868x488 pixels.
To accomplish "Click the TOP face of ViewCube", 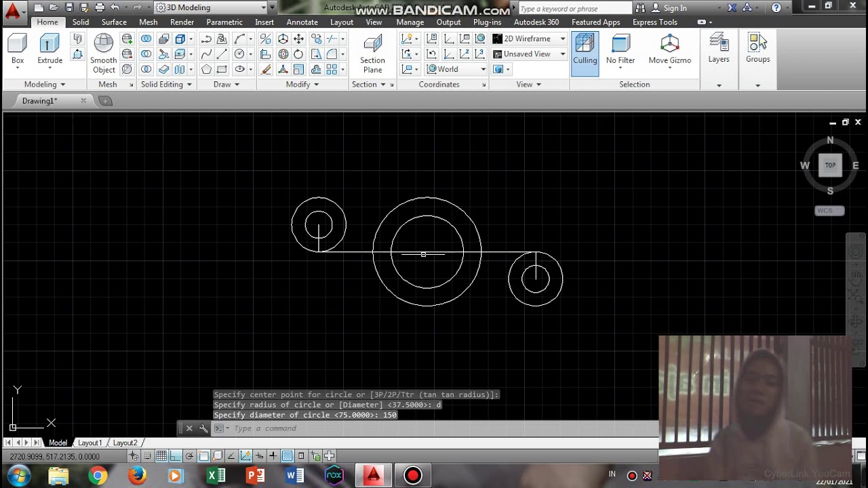I will (x=830, y=165).
